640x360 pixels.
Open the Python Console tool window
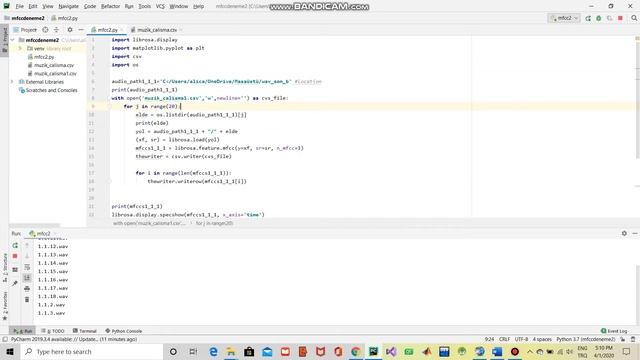[124, 331]
